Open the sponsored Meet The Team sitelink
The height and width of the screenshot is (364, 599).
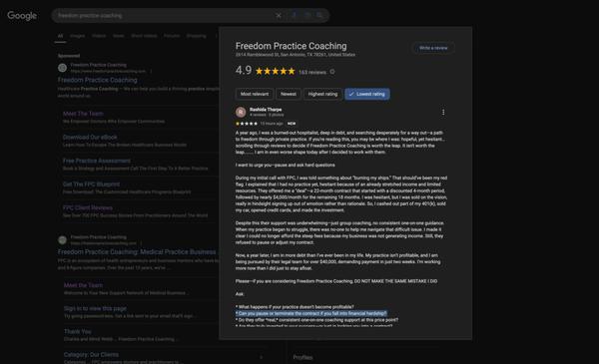[83, 114]
